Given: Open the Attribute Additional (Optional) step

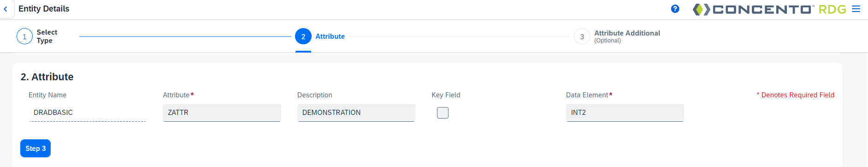Looking at the screenshot, I should pyautogui.click(x=627, y=36).
